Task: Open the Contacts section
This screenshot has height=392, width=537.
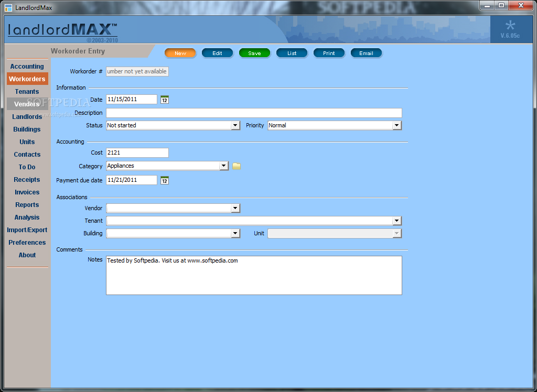Action: [27, 155]
